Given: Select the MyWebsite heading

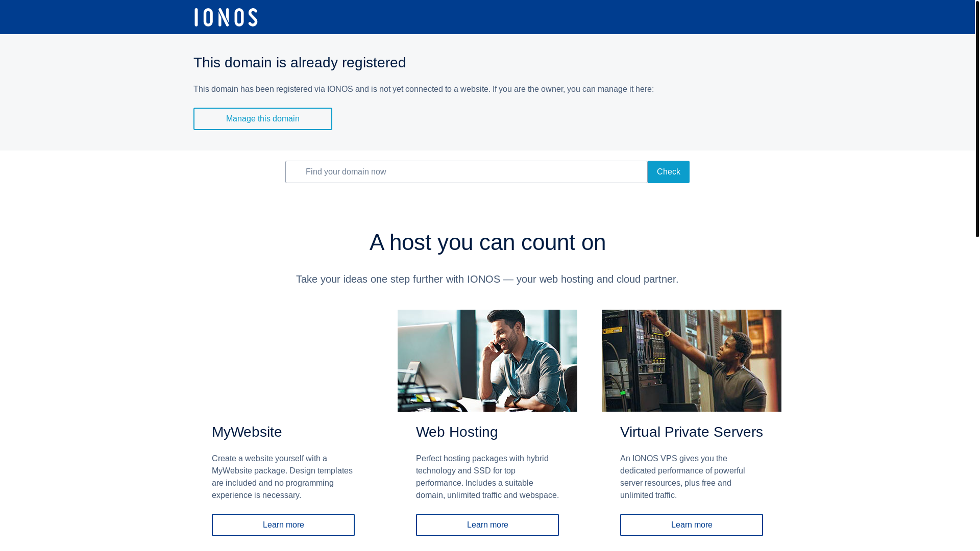Looking at the screenshot, I should pos(247,432).
